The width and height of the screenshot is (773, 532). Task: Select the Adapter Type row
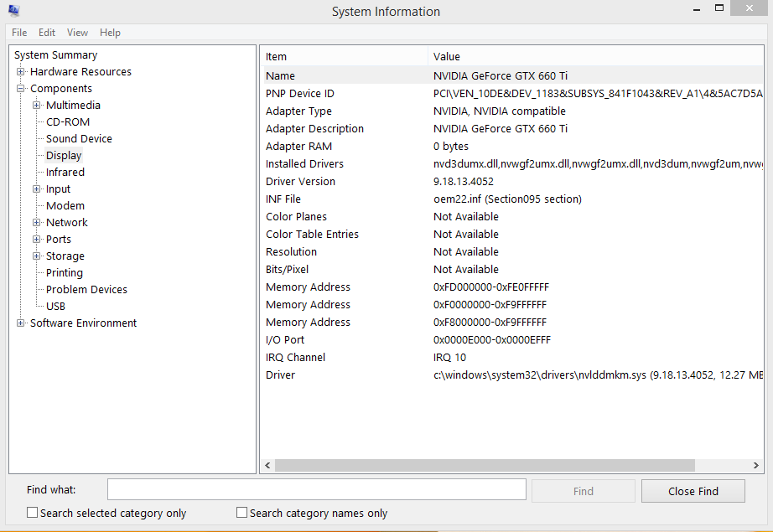512,111
